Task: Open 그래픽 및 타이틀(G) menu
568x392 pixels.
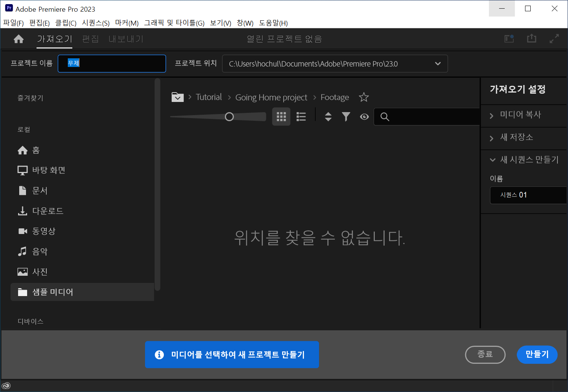Action: 174,23
